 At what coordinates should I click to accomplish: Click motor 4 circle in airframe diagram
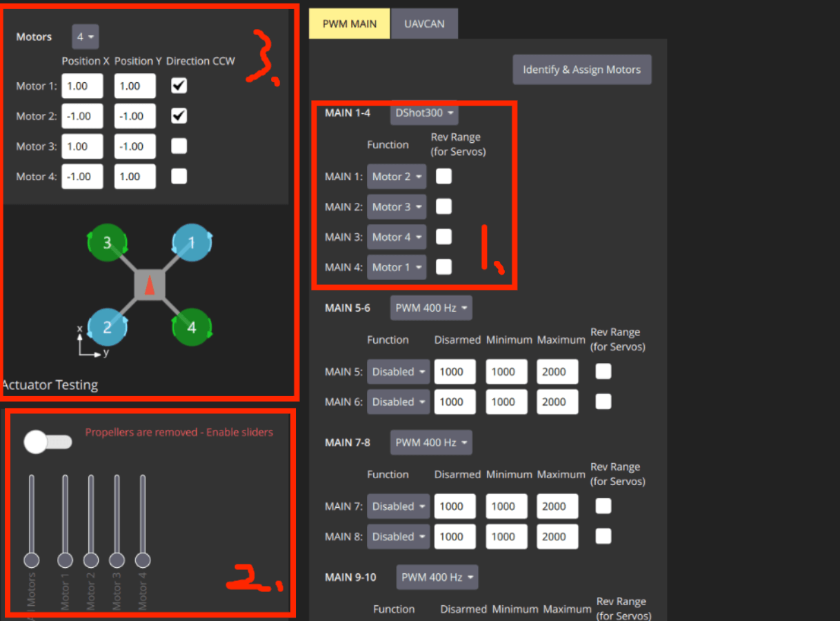(x=192, y=328)
